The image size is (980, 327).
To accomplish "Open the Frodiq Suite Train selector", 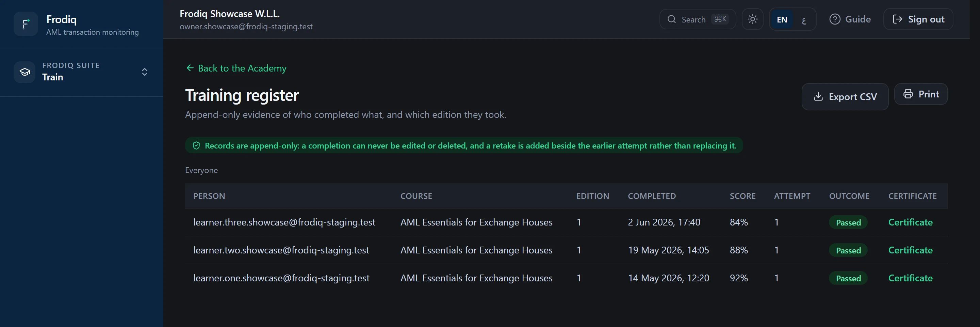I will [81, 72].
